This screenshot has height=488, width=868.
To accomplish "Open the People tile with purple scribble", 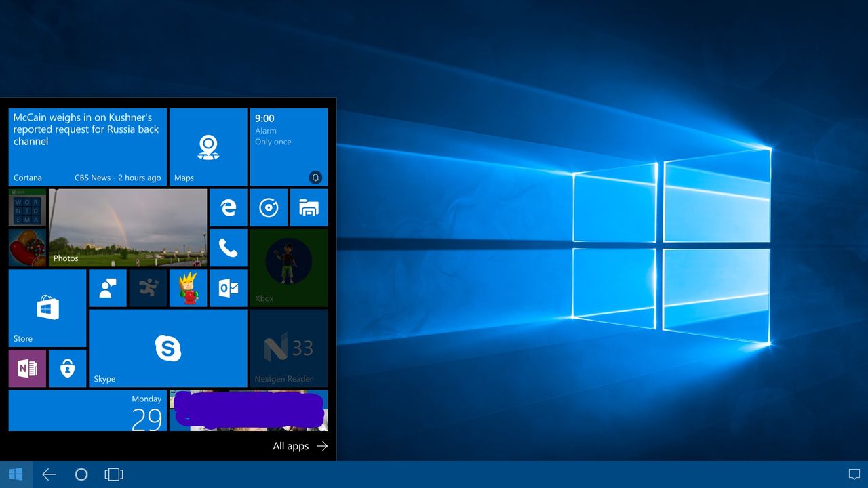I will pos(249,411).
